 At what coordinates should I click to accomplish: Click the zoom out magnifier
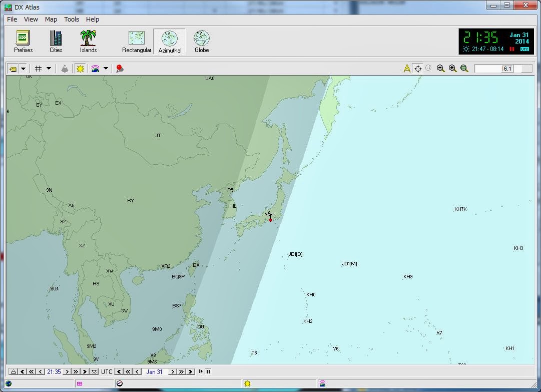[440, 69]
